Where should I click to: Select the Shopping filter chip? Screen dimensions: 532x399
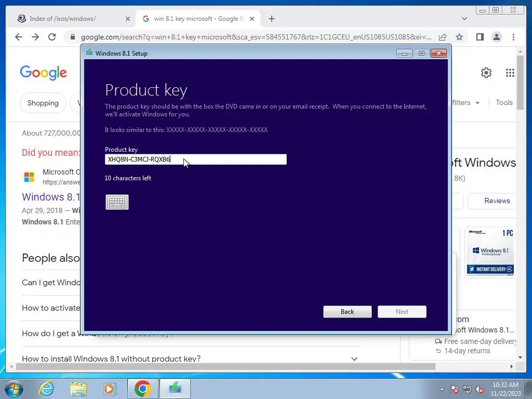(43, 103)
